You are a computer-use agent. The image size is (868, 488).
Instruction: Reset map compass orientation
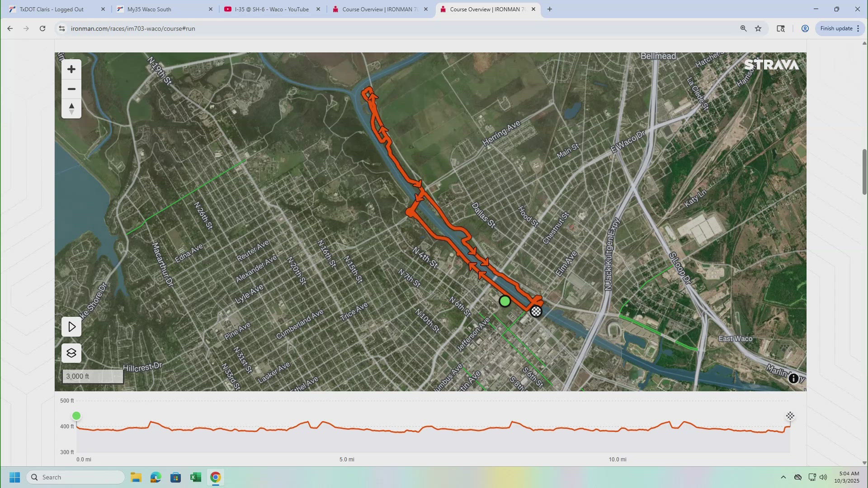(x=71, y=108)
